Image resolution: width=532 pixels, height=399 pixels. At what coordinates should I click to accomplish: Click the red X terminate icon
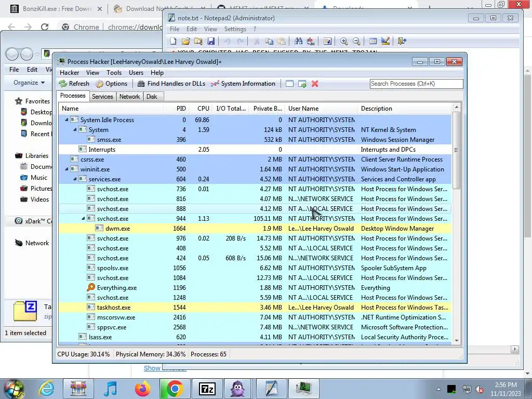(315, 84)
